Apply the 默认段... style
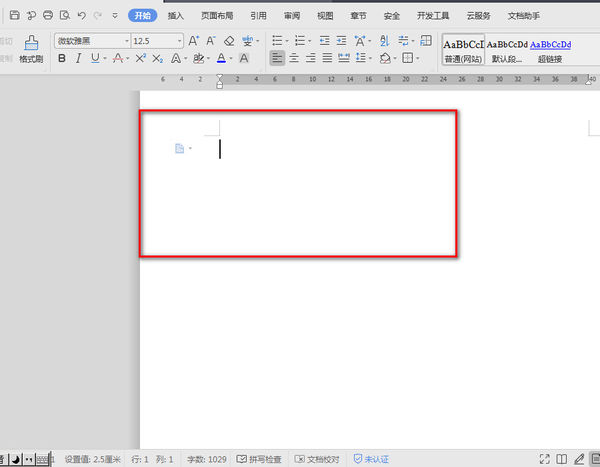This screenshot has height=467, width=600. (x=507, y=50)
